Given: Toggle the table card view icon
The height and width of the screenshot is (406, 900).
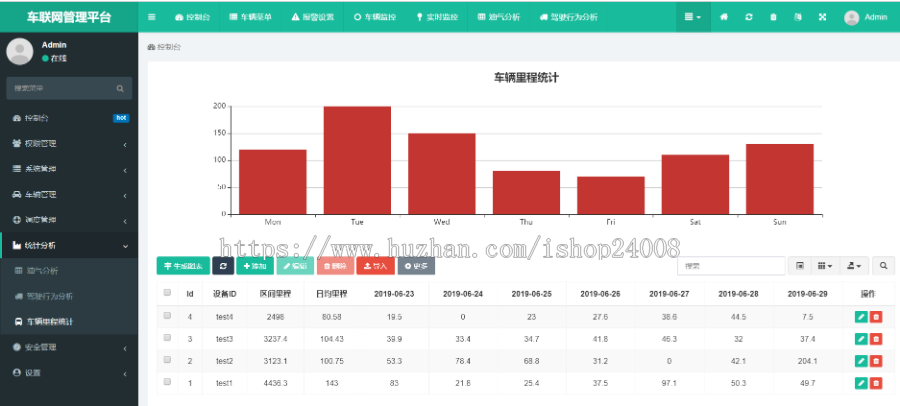Looking at the screenshot, I should tap(800, 266).
